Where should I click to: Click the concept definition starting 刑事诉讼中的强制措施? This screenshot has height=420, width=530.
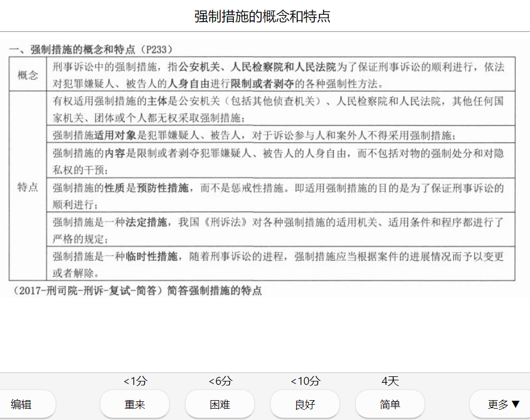coord(280,75)
